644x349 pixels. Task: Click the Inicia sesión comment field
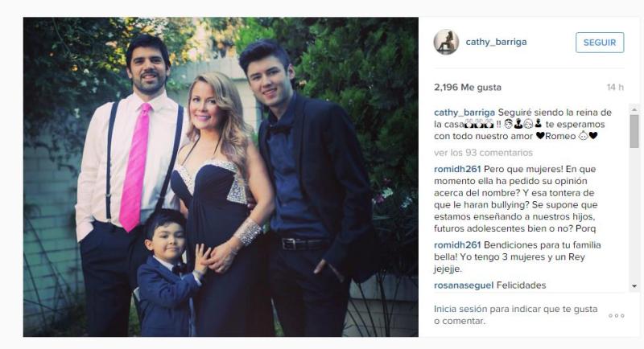(x=516, y=315)
